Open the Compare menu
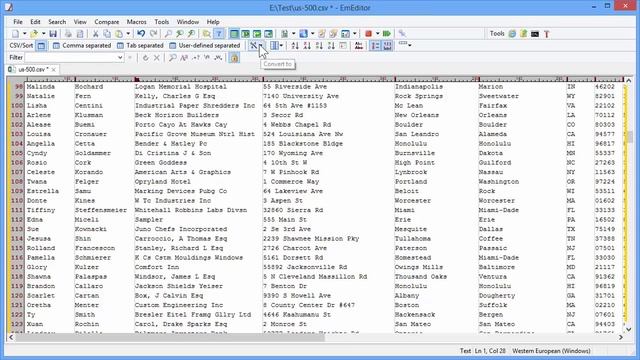The image size is (640, 360). (x=107, y=22)
